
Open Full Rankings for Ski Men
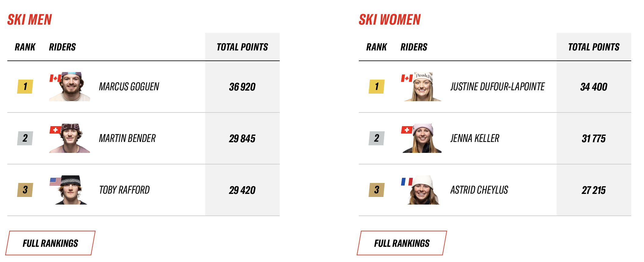click(x=50, y=243)
